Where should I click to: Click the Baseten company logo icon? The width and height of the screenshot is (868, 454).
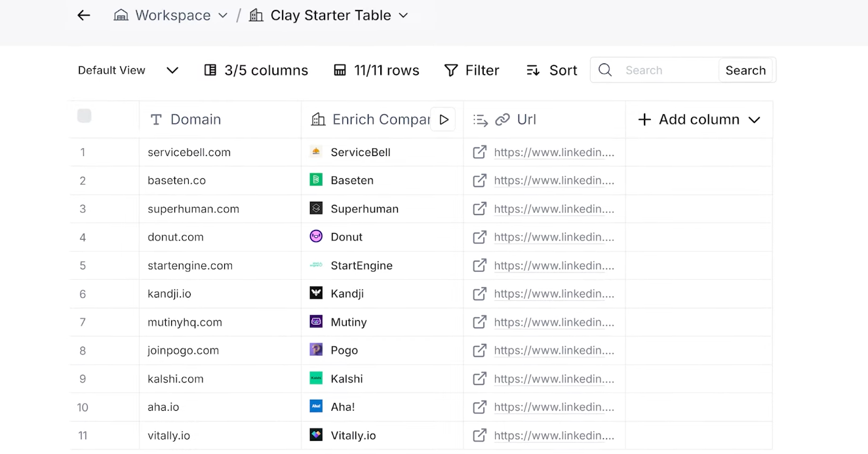316,180
